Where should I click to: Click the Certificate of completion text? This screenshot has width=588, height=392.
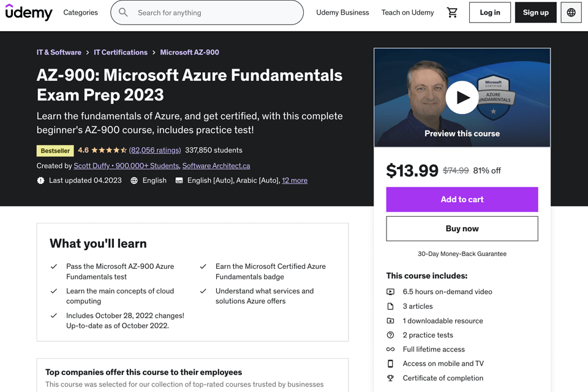click(443, 378)
